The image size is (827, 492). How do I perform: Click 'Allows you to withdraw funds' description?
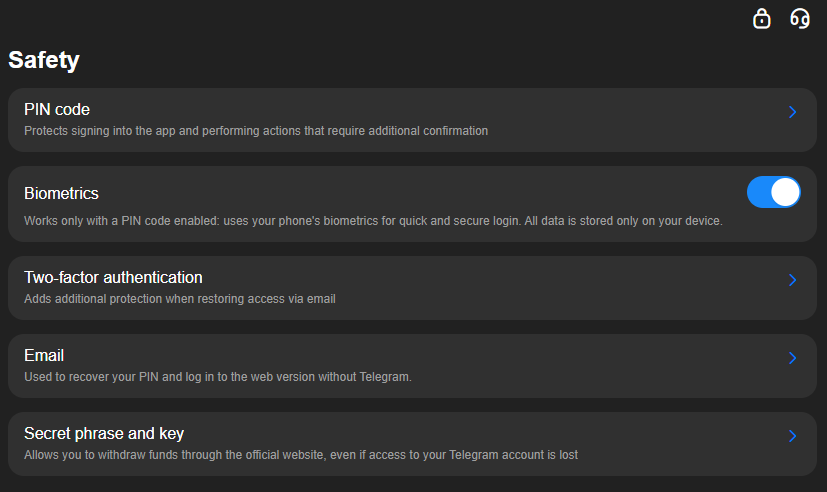(300, 455)
